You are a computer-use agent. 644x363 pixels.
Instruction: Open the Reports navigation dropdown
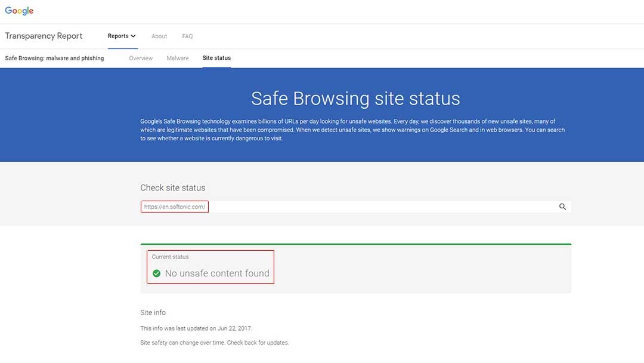pyautogui.click(x=122, y=36)
